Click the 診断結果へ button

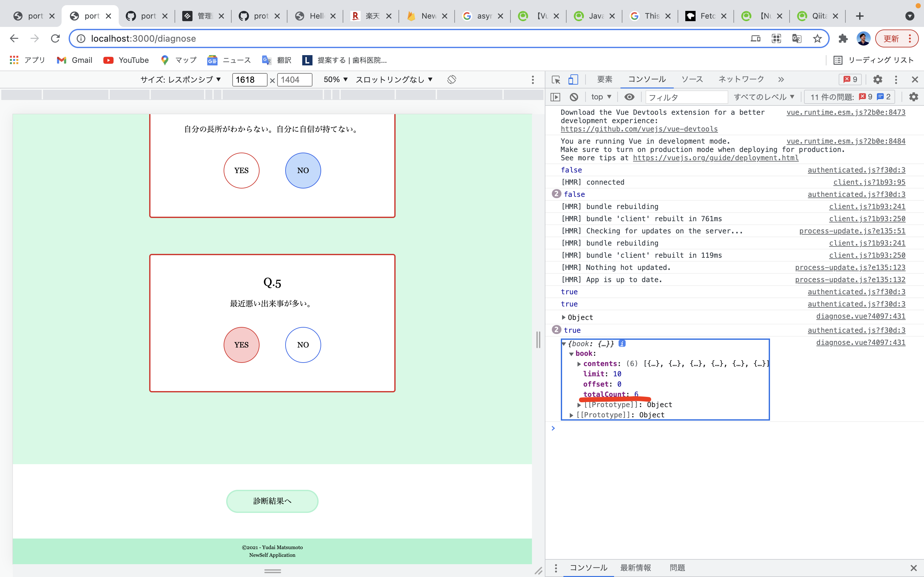(272, 501)
